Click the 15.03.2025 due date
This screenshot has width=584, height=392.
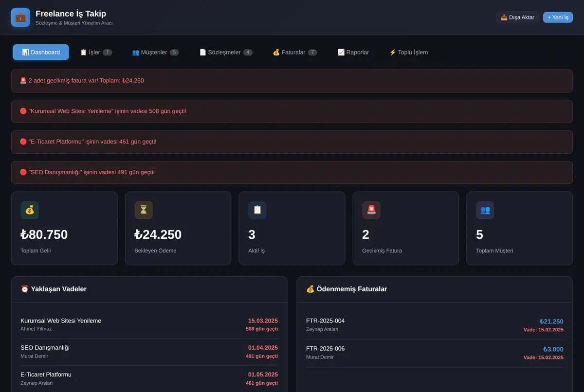pos(263,321)
